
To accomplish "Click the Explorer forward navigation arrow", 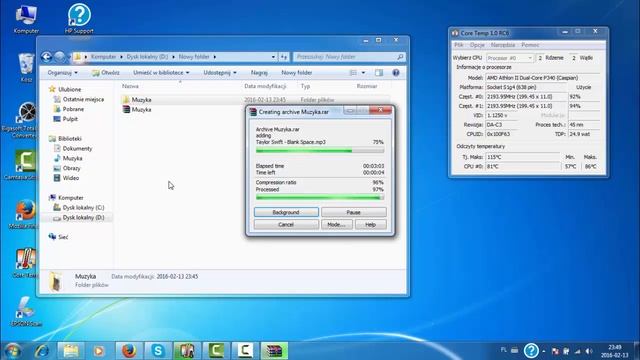I will click(60, 57).
